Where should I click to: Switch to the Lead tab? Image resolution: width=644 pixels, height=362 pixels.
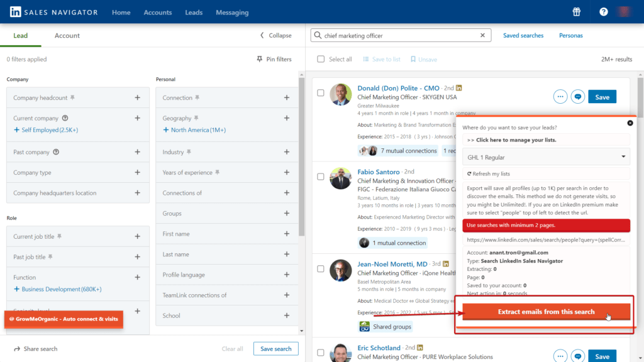pyautogui.click(x=21, y=35)
